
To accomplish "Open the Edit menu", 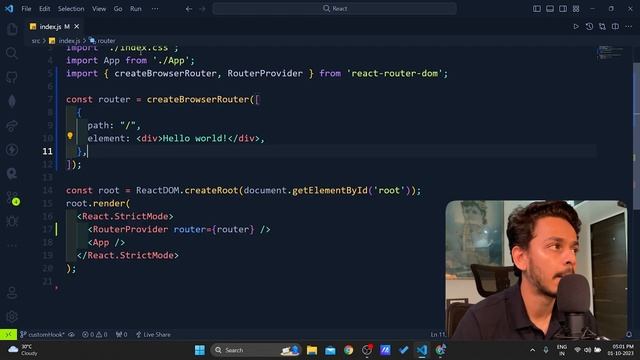I will tap(44, 9).
